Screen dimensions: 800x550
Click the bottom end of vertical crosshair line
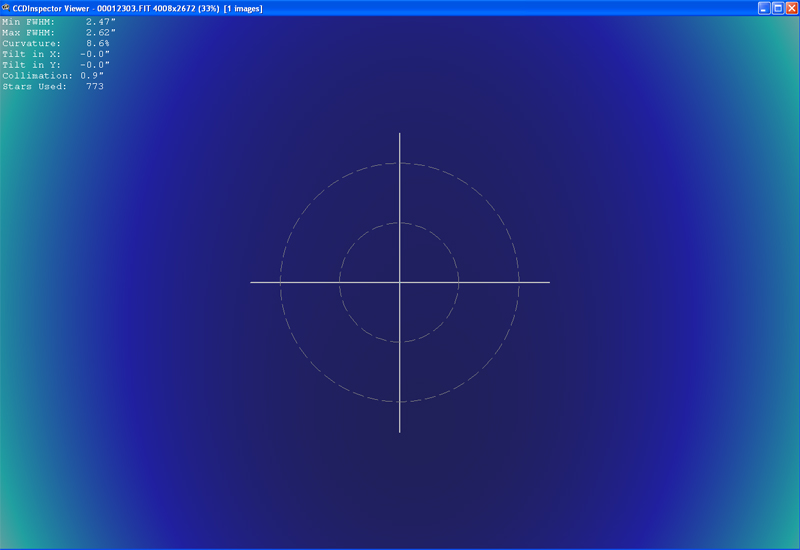pos(400,431)
